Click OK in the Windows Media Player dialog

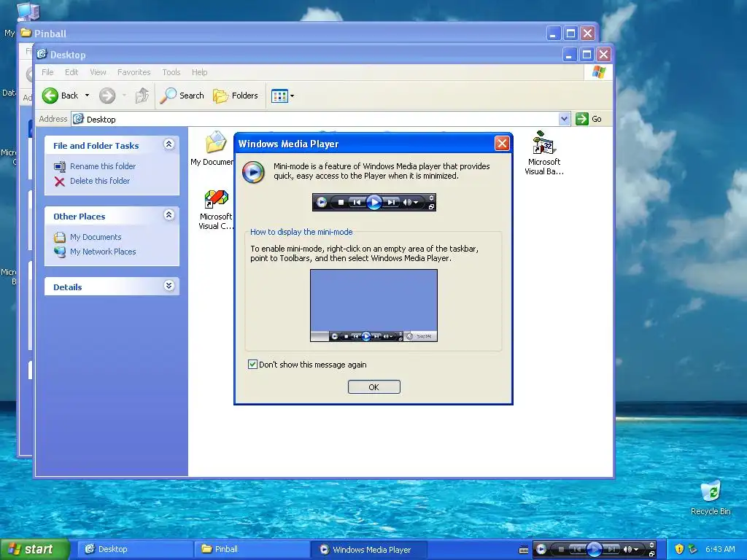pyautogui.click(x=374, y=386)
